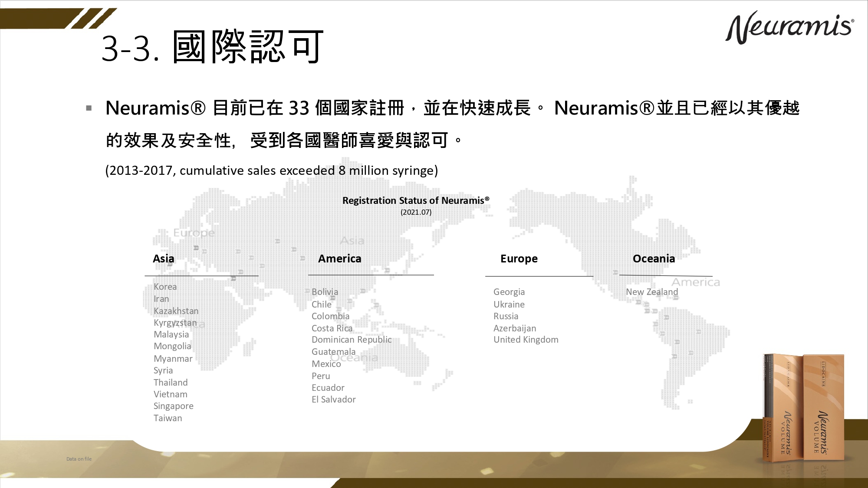Viewport: 868px width, 488px height.
Task: Click the bold "Europe" column heading
Action: coord(519,259)
